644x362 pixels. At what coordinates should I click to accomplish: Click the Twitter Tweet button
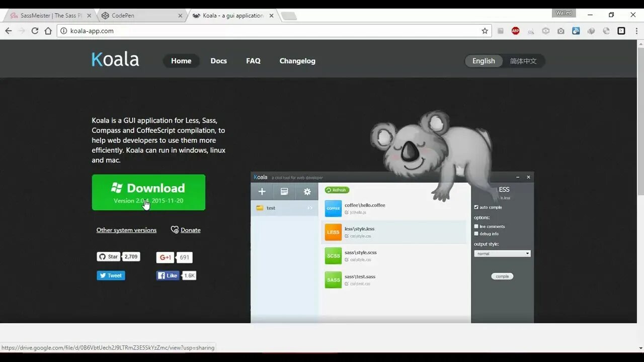click(x=111, y=276)
